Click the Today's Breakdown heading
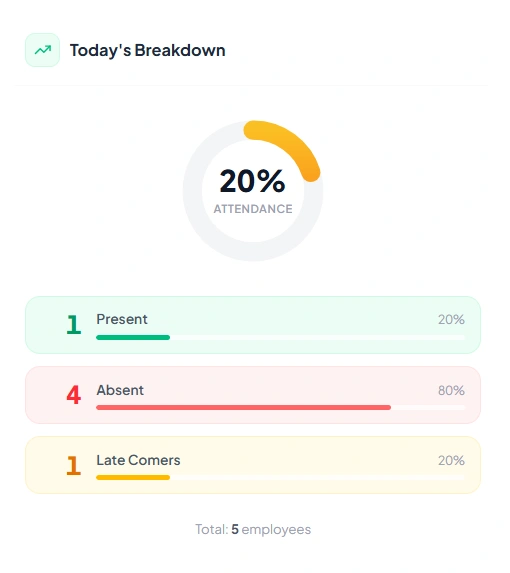This screenshot has width=510, height=573. pos(148,50)
